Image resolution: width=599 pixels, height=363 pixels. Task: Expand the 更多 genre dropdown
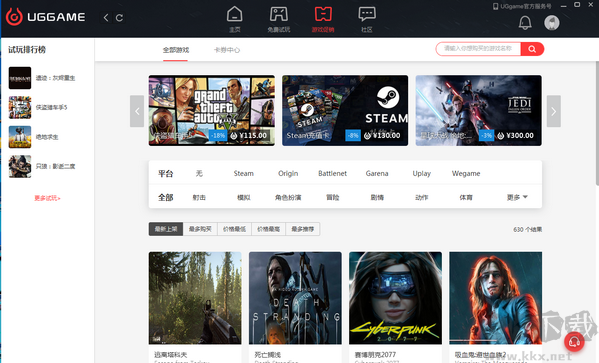pos(517,197)
